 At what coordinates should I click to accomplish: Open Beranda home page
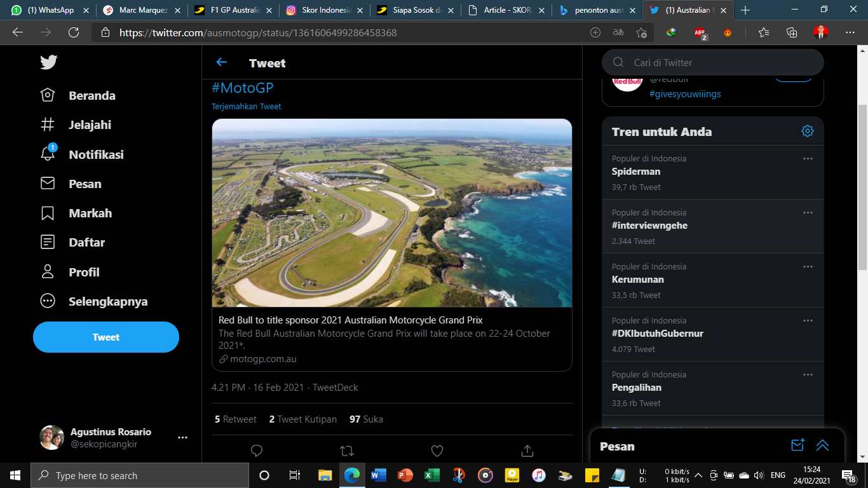click(x=78, y=95)
